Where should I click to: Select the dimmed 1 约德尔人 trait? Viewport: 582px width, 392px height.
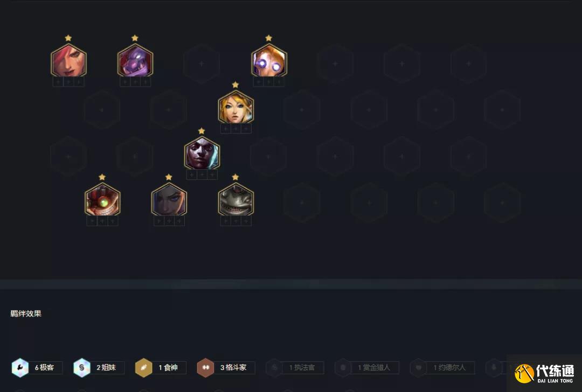click(442, 368)
